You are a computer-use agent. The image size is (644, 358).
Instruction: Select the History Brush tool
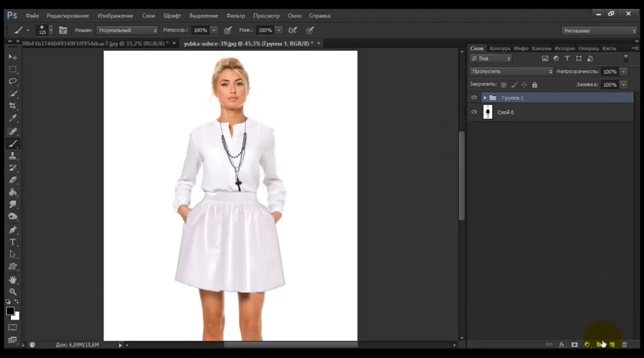point(13,169)
